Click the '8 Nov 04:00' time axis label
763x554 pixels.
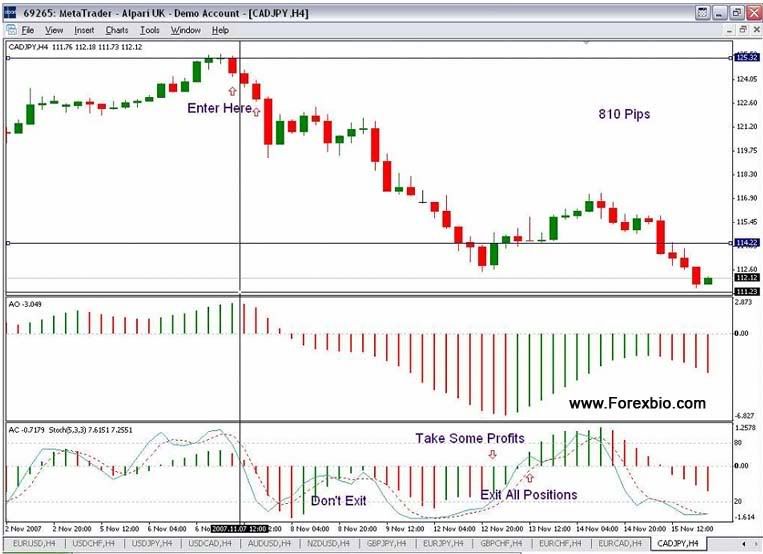[310, 529]
